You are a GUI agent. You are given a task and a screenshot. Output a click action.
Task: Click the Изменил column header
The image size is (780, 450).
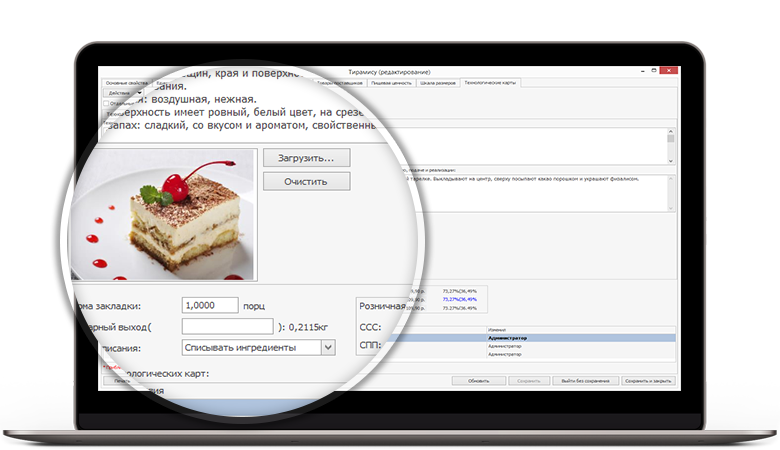(x=581, y=330)
